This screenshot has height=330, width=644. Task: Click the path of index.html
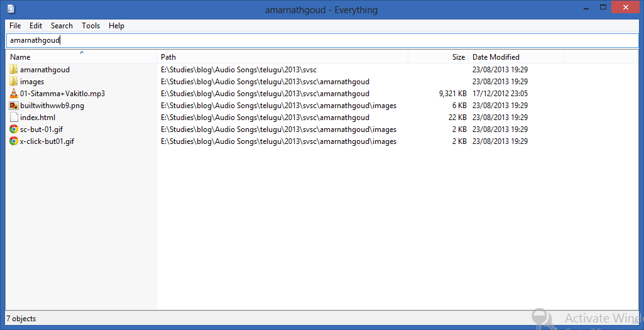[265, 117]
